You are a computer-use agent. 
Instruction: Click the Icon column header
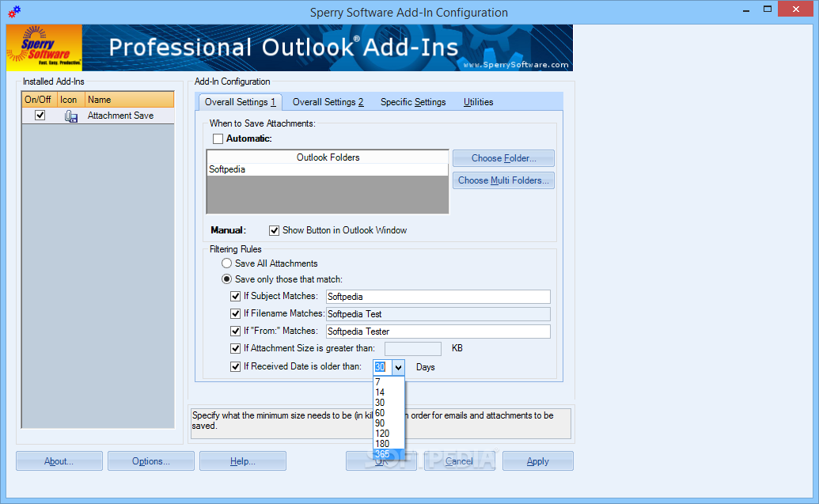pyautogui.click(x=70, y=100)
